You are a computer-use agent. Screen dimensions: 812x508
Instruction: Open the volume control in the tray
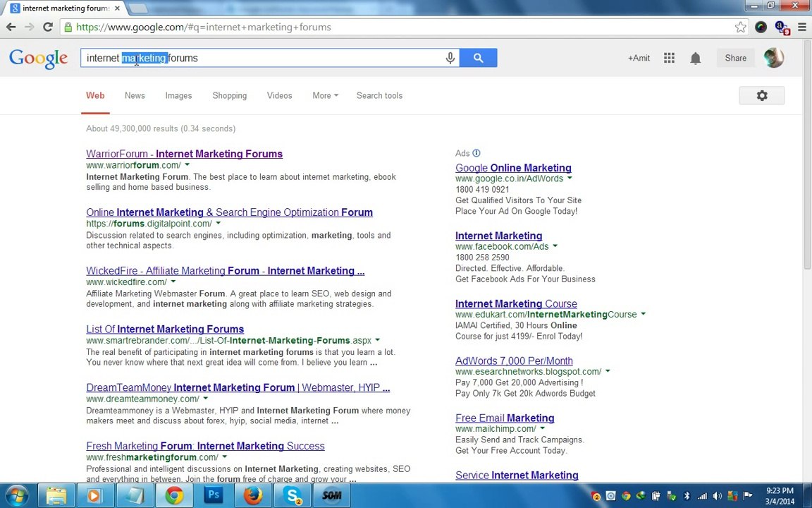click(718, 496)
